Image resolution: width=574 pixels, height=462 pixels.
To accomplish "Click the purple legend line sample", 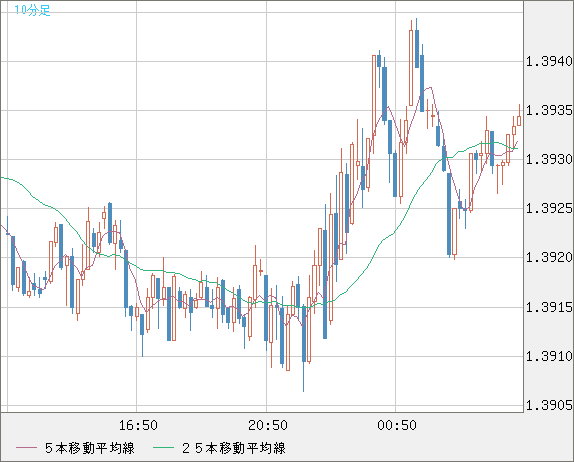I will point(26,448).
